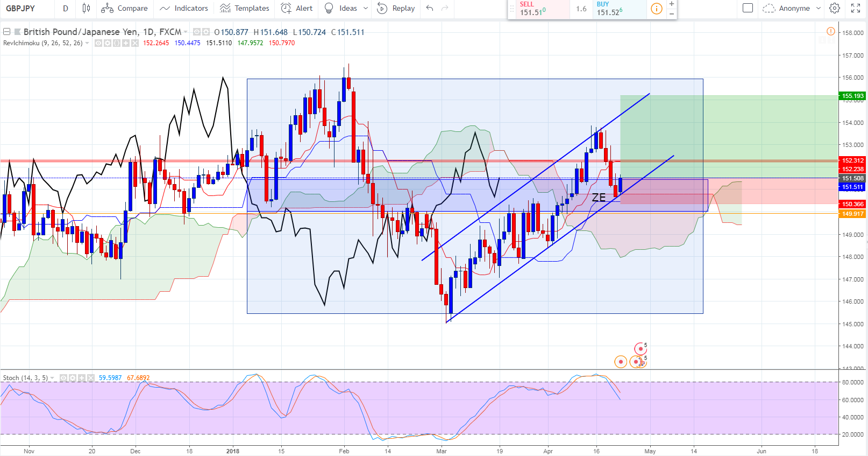The image size is (868, 456).
Task: Expand the Stoch (14, 3, 5) dropdown arrow
Action: click(x=53, y=378)
